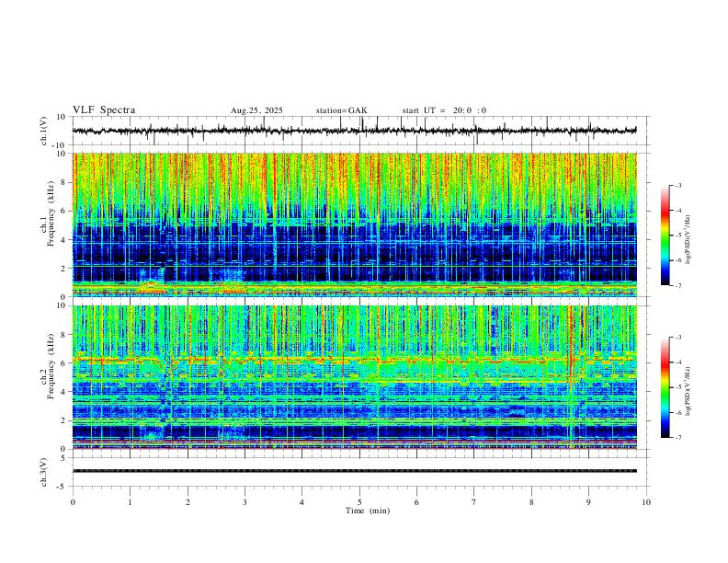Viewport: 728px width, 563px height.
Task: Click inside the ch.1 frequency spectrogram
Action: click(354, 224)
